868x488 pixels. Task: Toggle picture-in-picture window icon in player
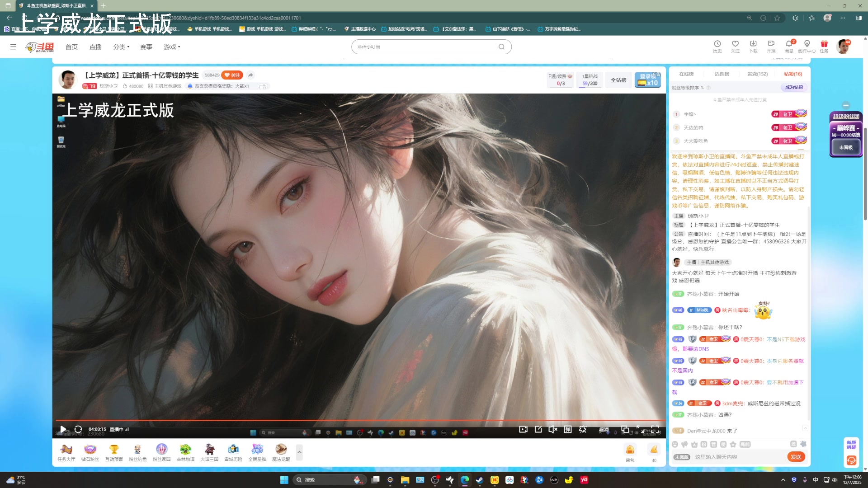[625, 429]
